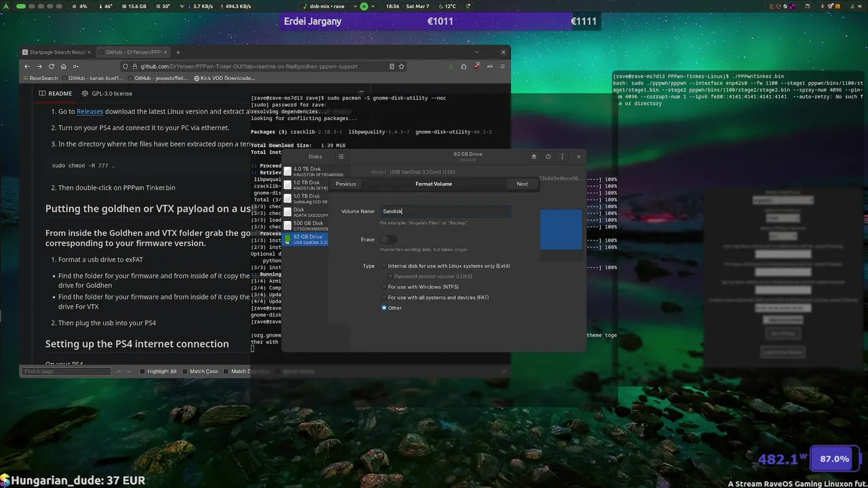Click the Next button in Format Volume

522,184
